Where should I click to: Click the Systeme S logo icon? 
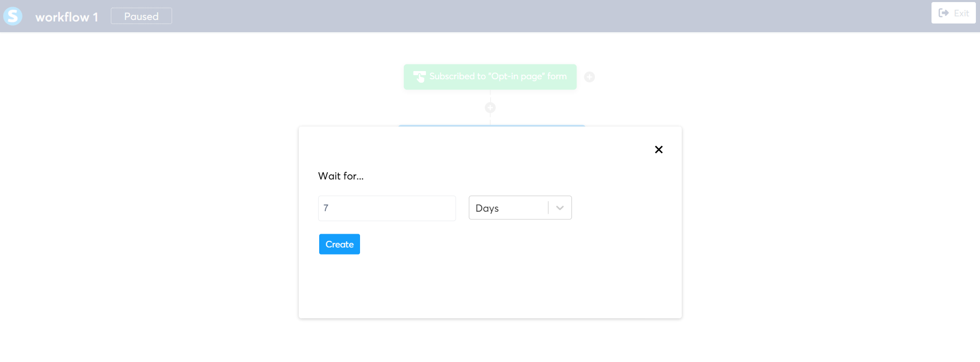tap(13, 16)
